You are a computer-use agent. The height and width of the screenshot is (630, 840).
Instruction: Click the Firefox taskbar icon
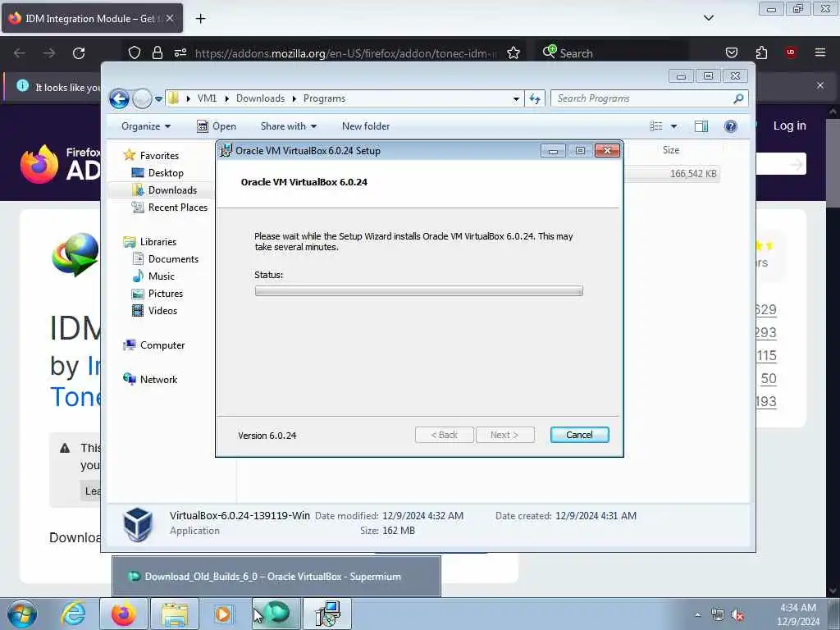point(124,614)
